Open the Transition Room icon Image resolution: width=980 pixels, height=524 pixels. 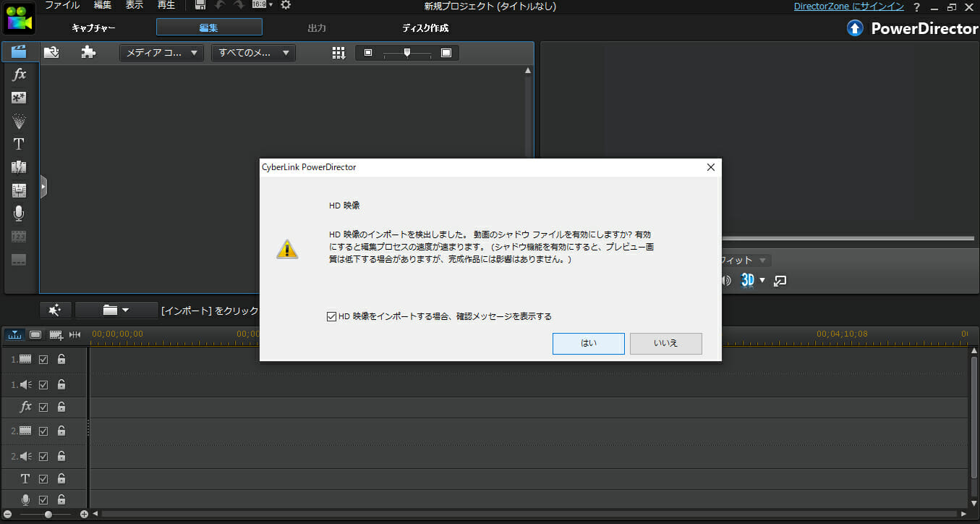click(x=20, y=167)
